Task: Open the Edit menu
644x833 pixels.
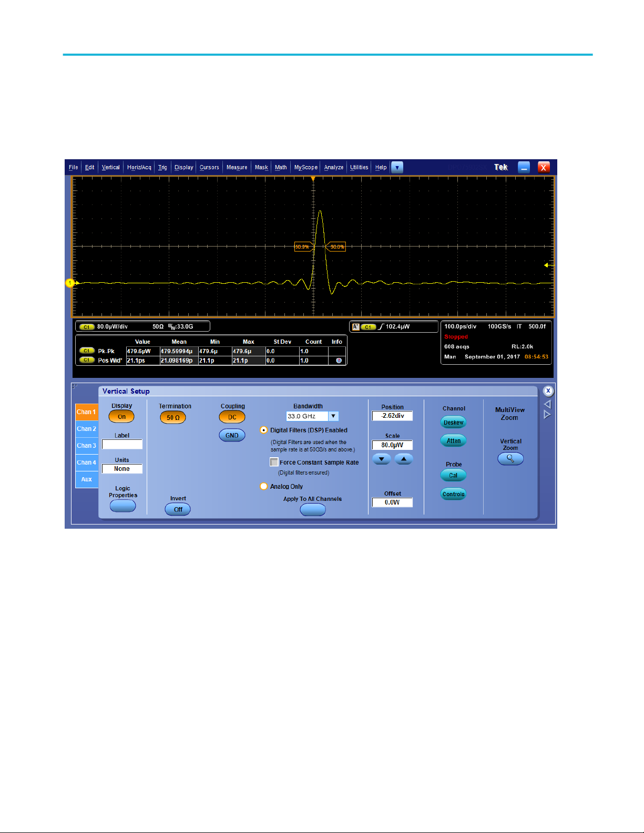Action: coord(89,168)
